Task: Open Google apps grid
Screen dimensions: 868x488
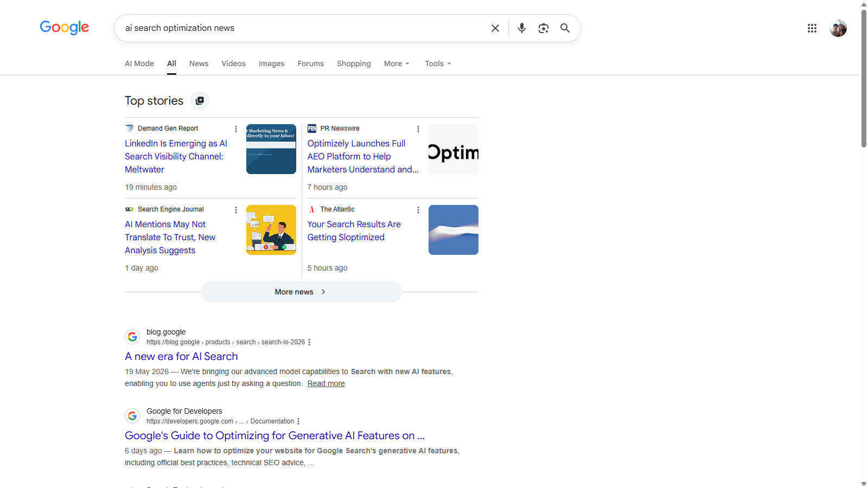Action: pyautogui.click(x=812, y=28)
